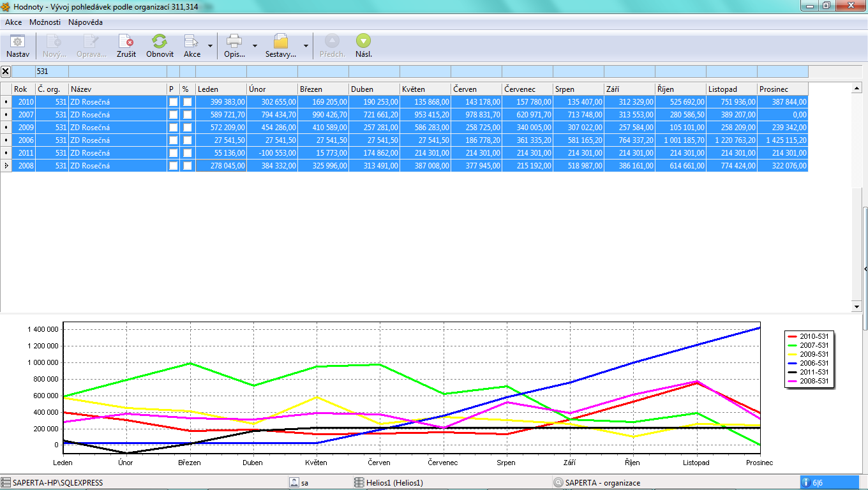Open the Nastav settings icon

pyautogui.click(x=18, y=41)
